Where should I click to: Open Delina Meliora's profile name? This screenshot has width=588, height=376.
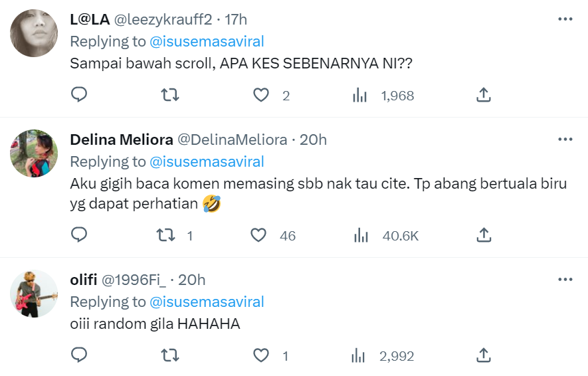[122, 140]
